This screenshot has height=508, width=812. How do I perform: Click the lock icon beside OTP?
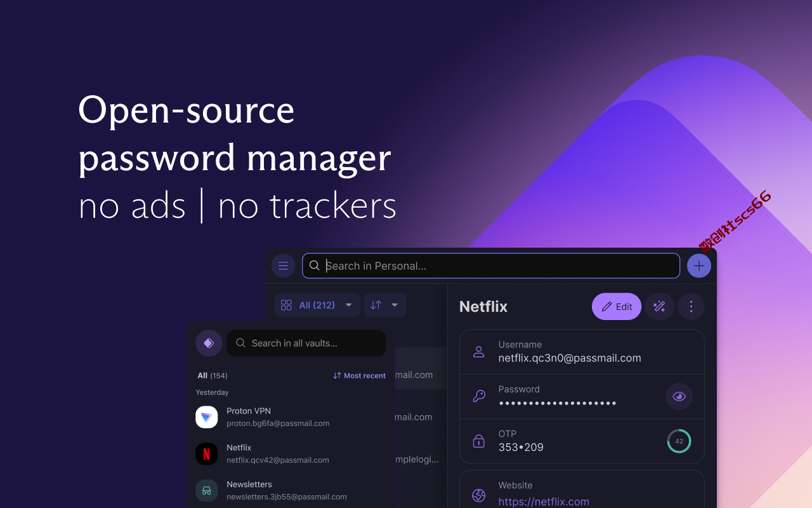coord(479,441)
